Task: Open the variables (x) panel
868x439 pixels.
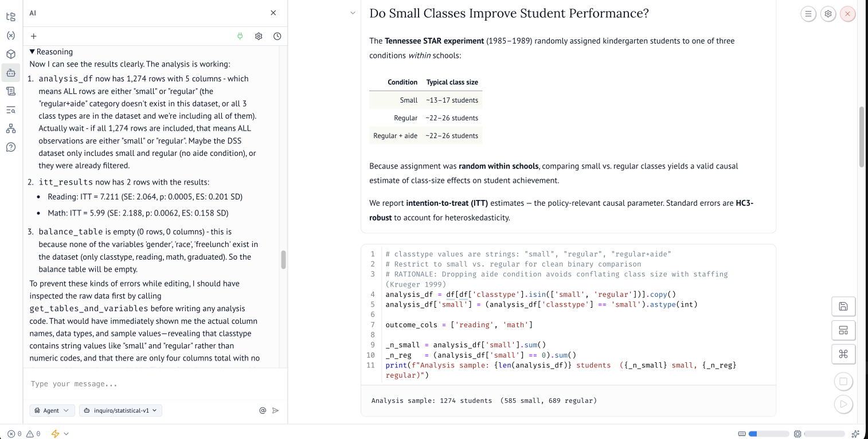Action: (10, 36)
